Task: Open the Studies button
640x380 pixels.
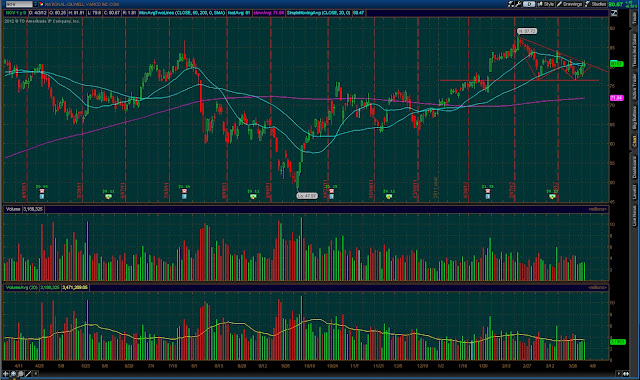Action: click(596, 4)
